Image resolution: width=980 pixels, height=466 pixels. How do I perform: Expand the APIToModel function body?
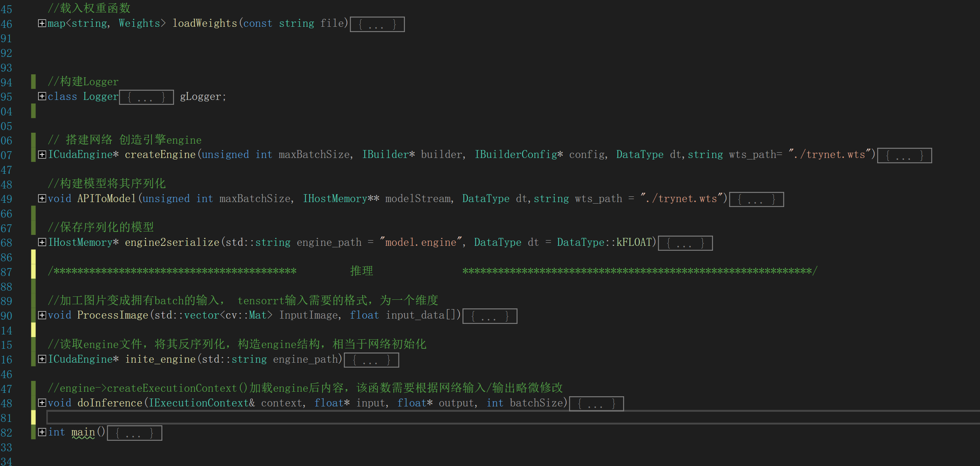click(42, 199)
